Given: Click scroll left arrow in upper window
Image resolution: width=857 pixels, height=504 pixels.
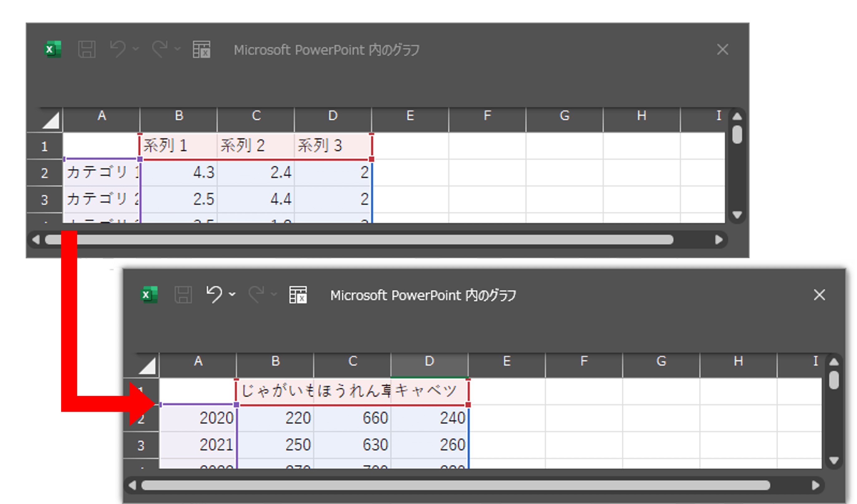Looking at the screenshot, I should coord(36,240).
